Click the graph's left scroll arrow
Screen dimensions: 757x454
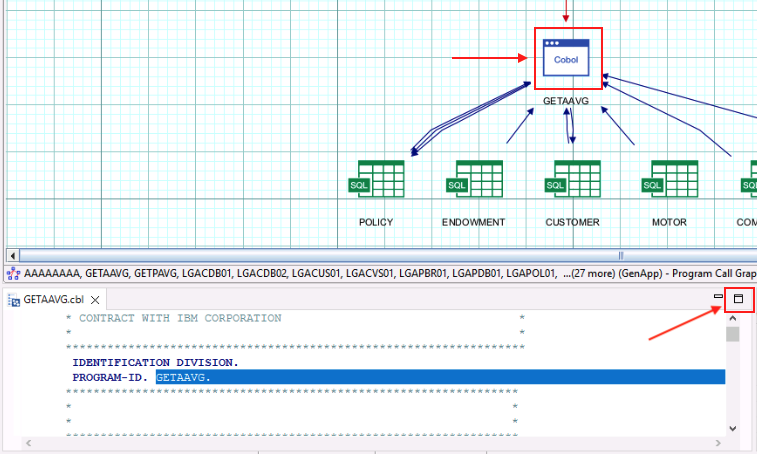(13, 255)
